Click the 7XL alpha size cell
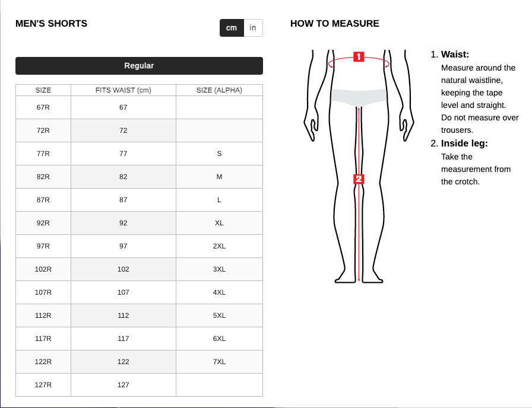The height and width of the screenshot is (408, 532). coord(219,362)
